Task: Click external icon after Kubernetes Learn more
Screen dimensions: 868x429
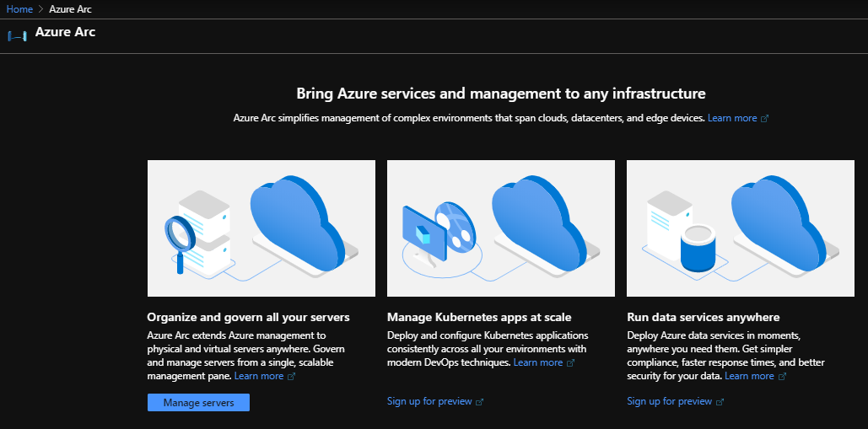Action: pos(571,363)
